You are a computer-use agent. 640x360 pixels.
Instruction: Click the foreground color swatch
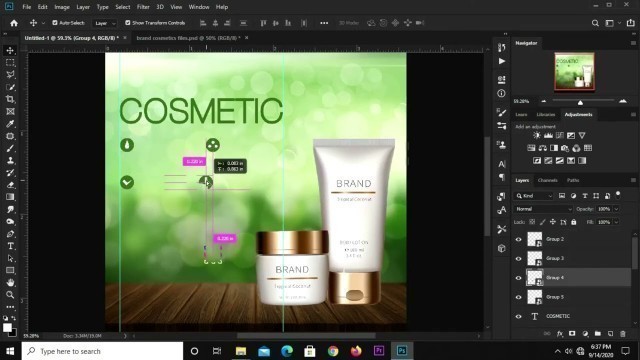coord(7,327)
